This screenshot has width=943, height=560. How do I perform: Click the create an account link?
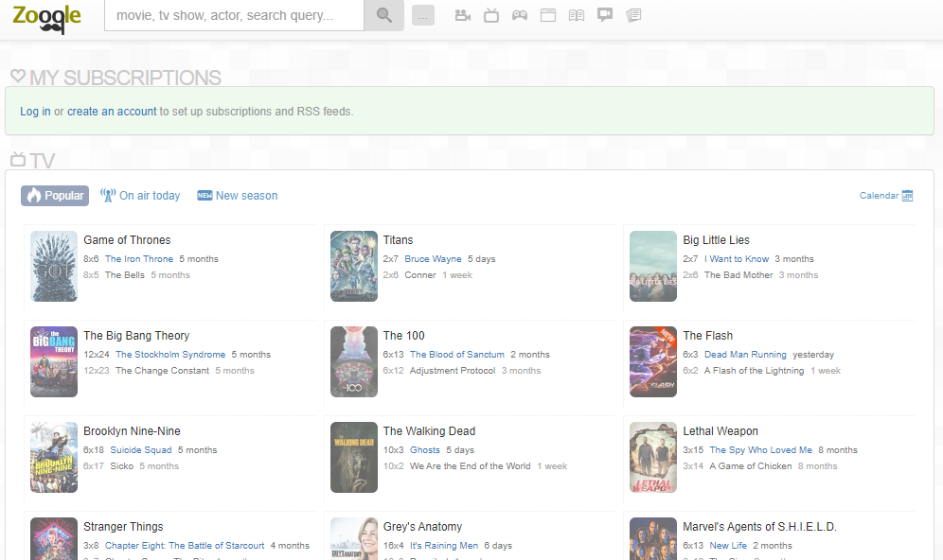click(x=112, y=112)
